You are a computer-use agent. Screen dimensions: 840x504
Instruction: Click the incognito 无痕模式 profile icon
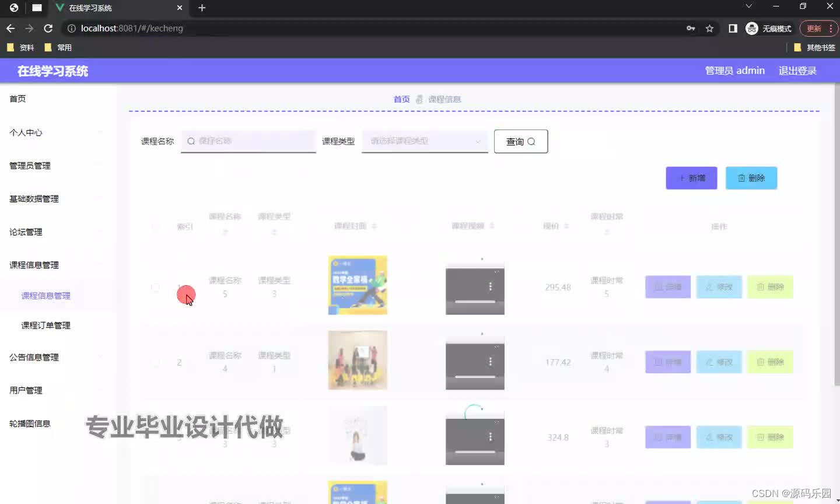pos(751,28)
